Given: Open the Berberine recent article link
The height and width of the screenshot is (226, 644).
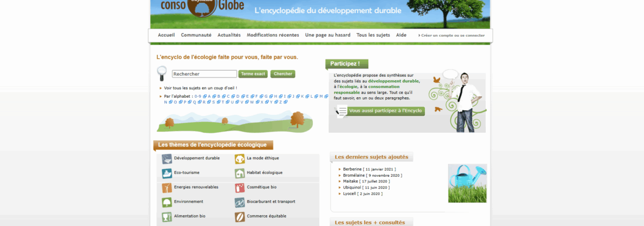Looking at the screenshot, I should (353, 169).
